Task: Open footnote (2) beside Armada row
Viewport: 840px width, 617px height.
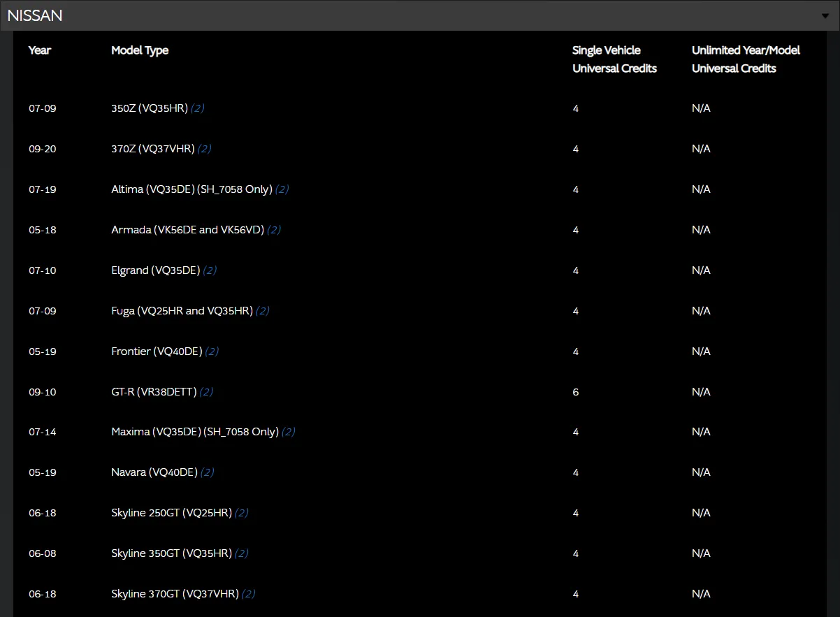Action: coord(274,230)
